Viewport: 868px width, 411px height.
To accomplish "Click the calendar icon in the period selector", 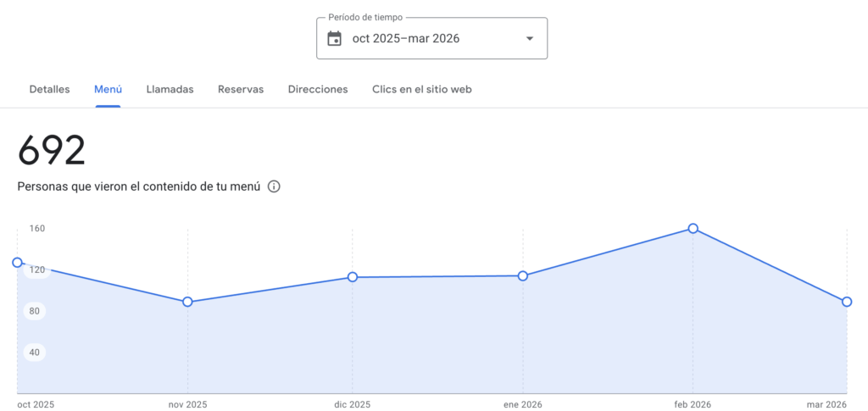I will [335, 38].
